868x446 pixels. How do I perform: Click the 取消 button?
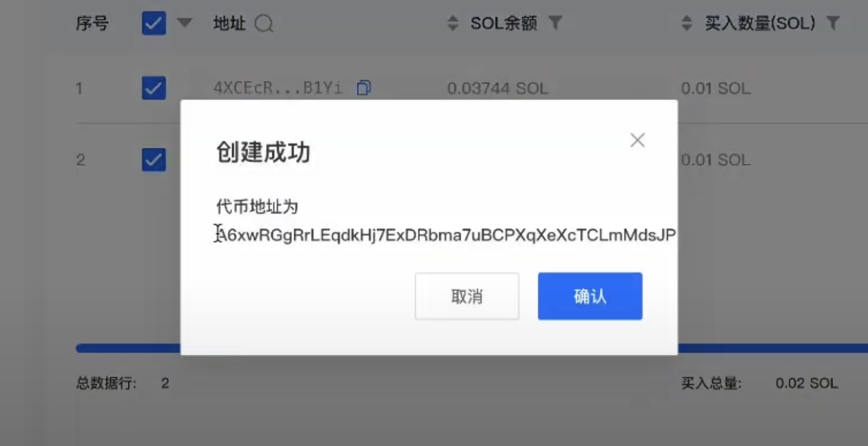(x=467, y=296)
